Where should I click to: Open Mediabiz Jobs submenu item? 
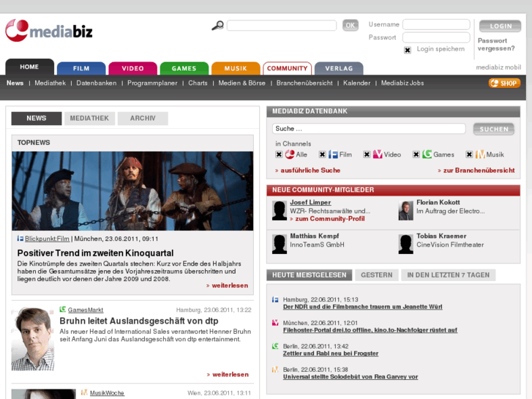tap(402, 83)
